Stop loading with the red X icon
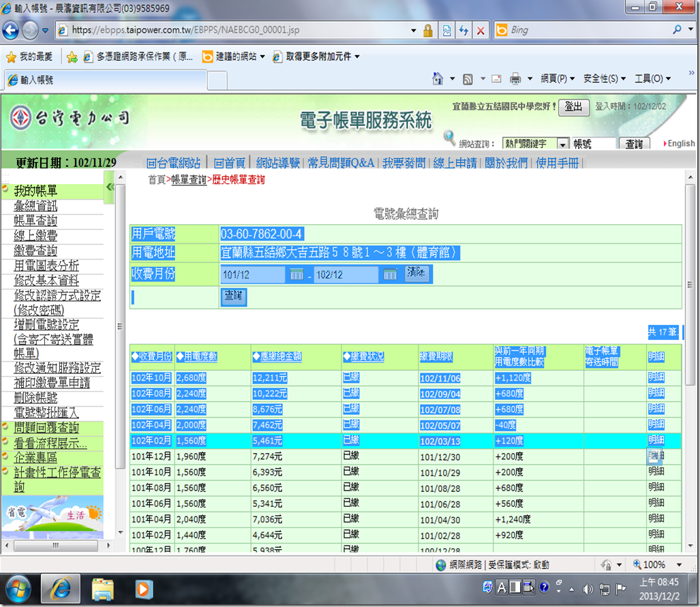This screenshot has height=607, width=700. (x=481, y=31)
